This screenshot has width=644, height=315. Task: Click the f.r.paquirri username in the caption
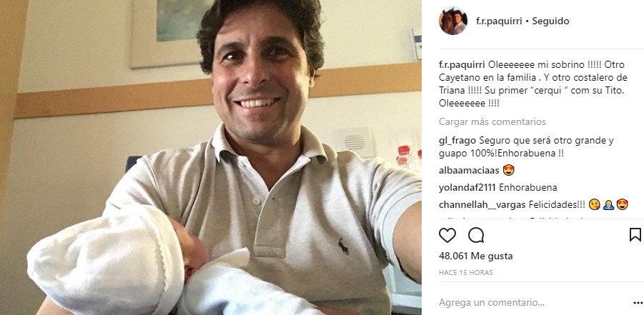pos(462,65)
